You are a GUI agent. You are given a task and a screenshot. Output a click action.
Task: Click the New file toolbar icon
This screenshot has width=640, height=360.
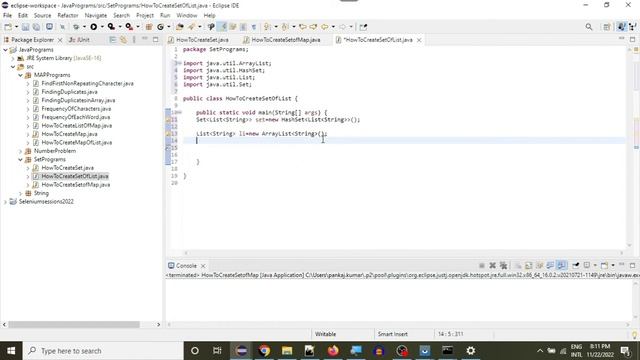[x=8, y=27]
